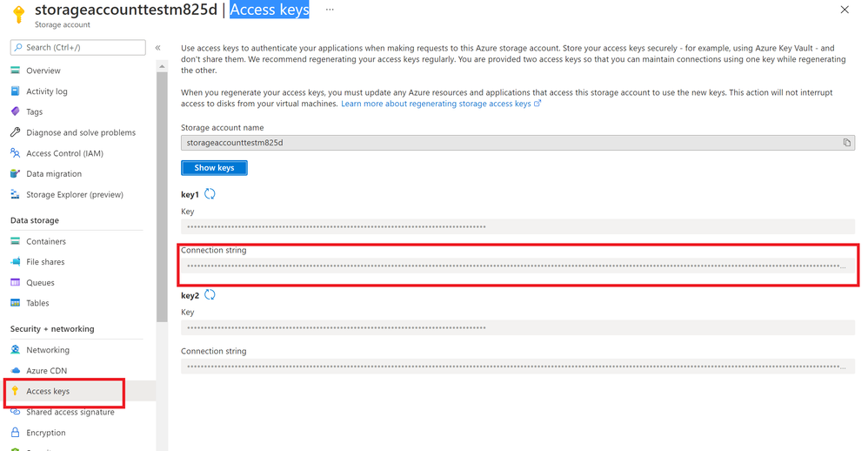Click the Data migration icon
868x451 pixels.
coord(16,173)
